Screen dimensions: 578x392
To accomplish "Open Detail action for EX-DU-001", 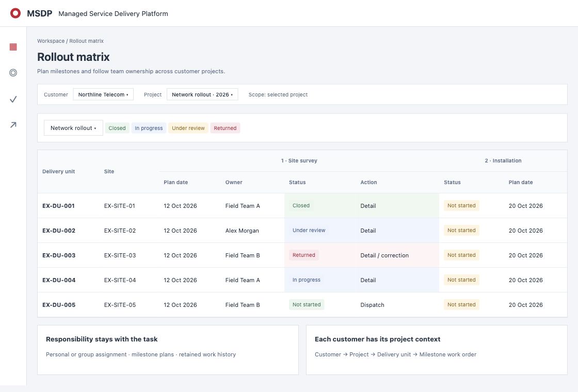I will [368, 206].
